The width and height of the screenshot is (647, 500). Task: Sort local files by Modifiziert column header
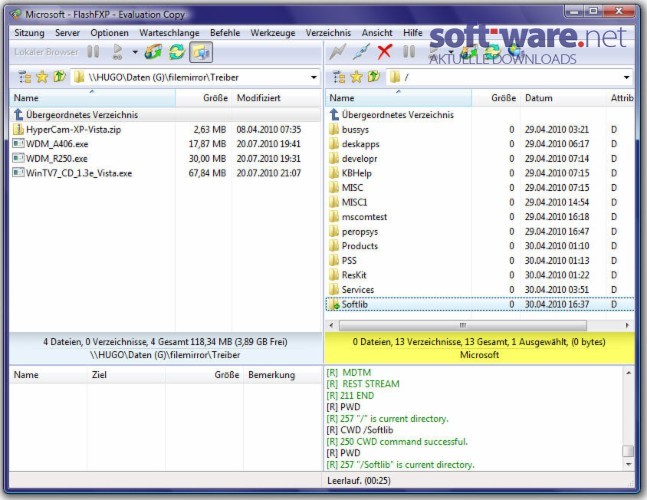pos(276,98)
